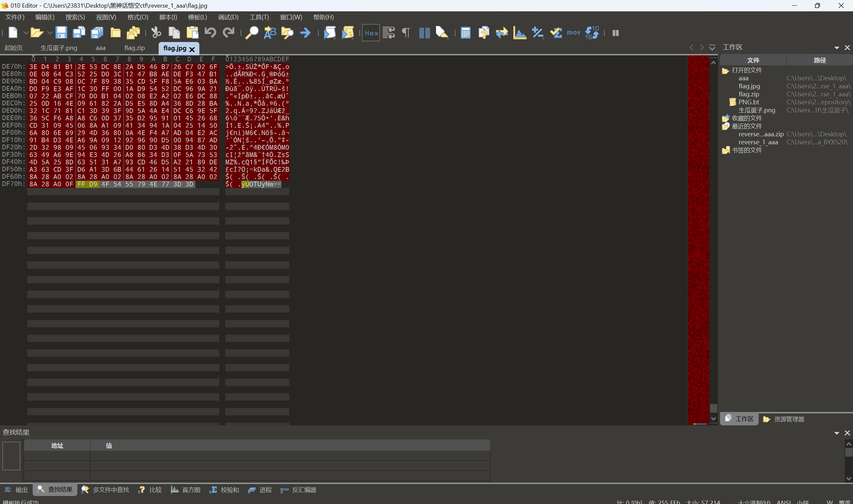Click the 路径 column header in workspace
The image size is (853, 504).
pos(819,60)
